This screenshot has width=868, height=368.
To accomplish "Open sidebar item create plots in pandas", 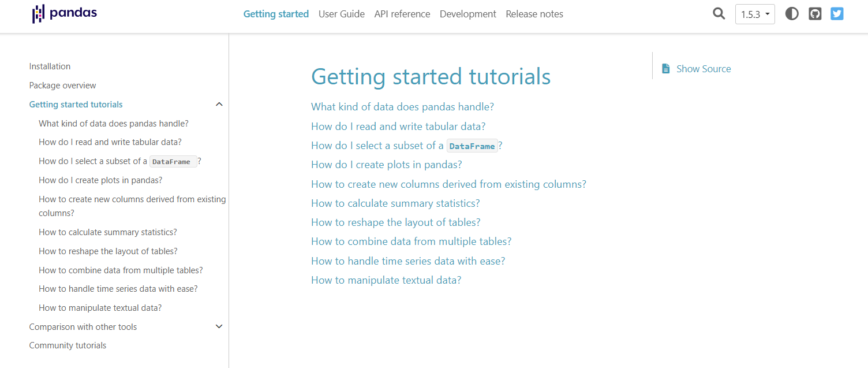I will point(100,180).
